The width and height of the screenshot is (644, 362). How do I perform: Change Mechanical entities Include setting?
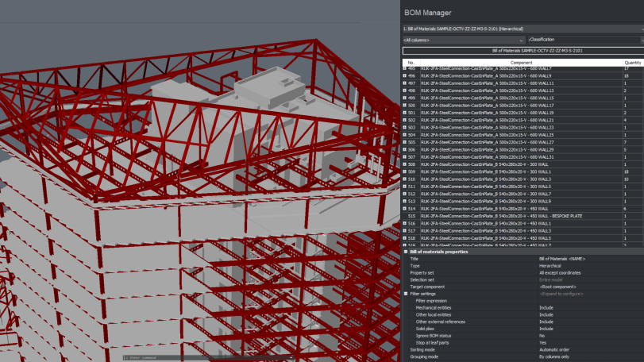tap(546, 308)
